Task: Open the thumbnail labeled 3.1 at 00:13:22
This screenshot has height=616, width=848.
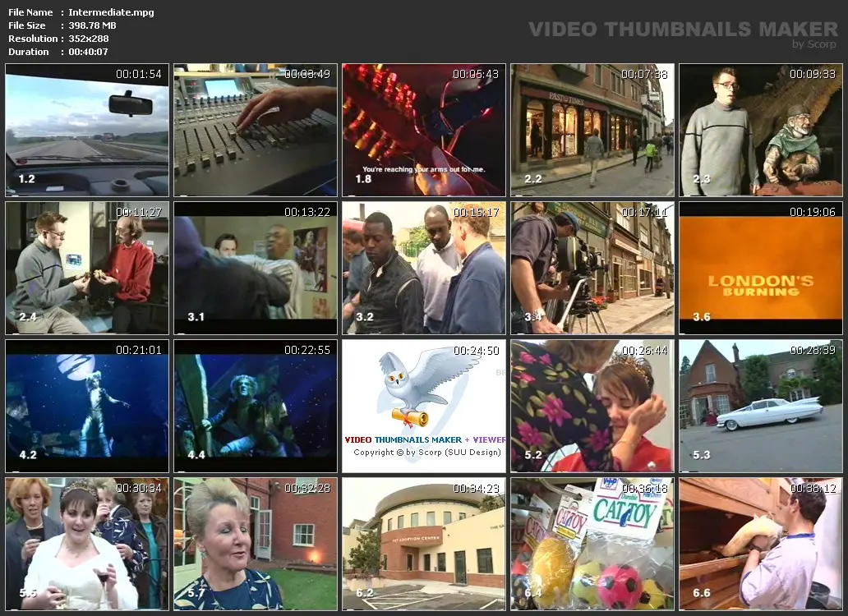Action: [x=256, y=268]
